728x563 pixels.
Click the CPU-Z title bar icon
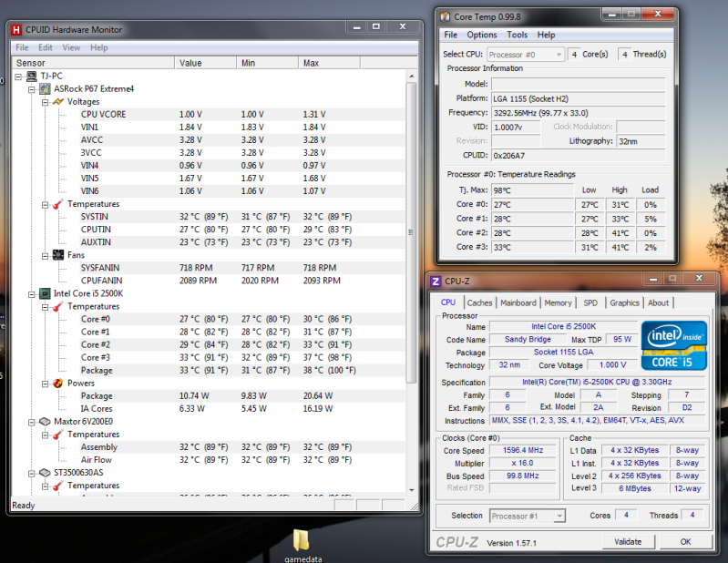tap(436, 281)
